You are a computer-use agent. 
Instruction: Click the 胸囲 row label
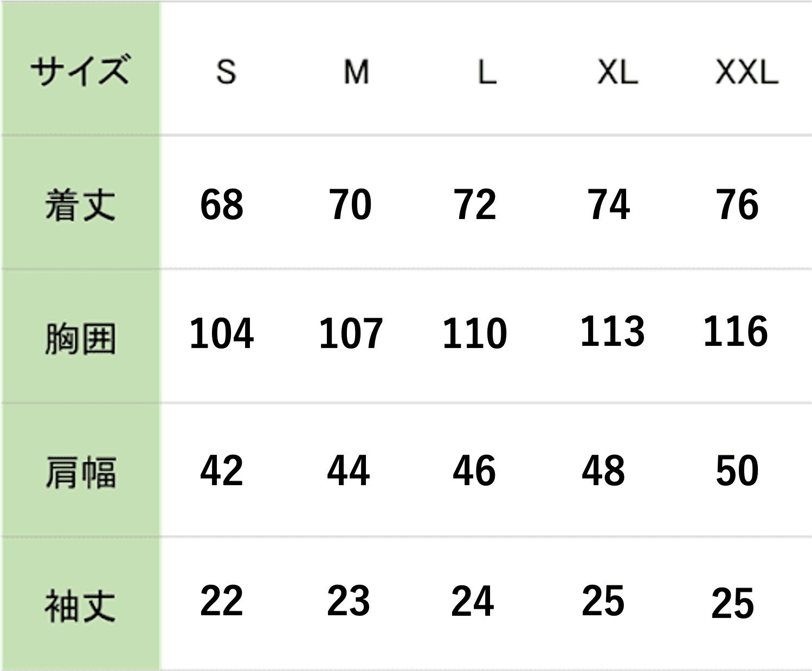pos(80,339)
